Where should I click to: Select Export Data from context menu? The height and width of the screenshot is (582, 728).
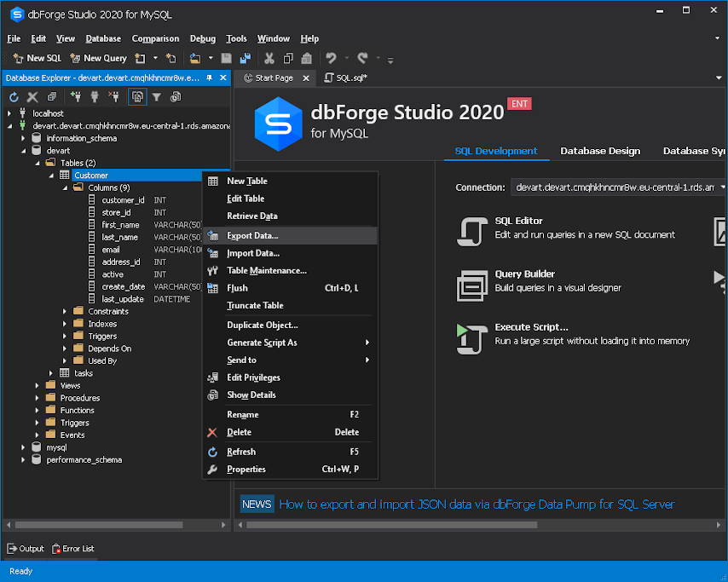[290, 236]
